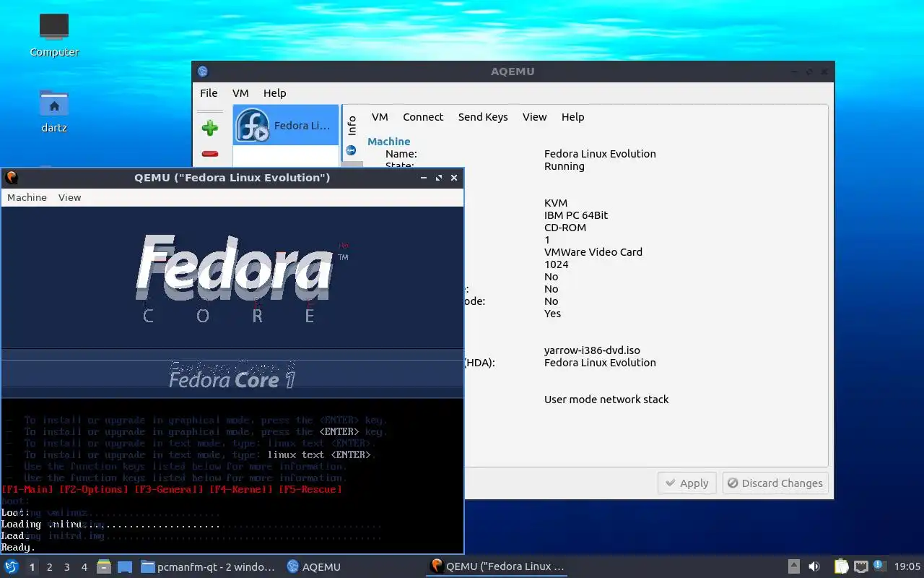Image resolution: width=924 pixels, height=578 pixels.
Task: Switch to virtual desktop 1
Action: click(32, 567)
